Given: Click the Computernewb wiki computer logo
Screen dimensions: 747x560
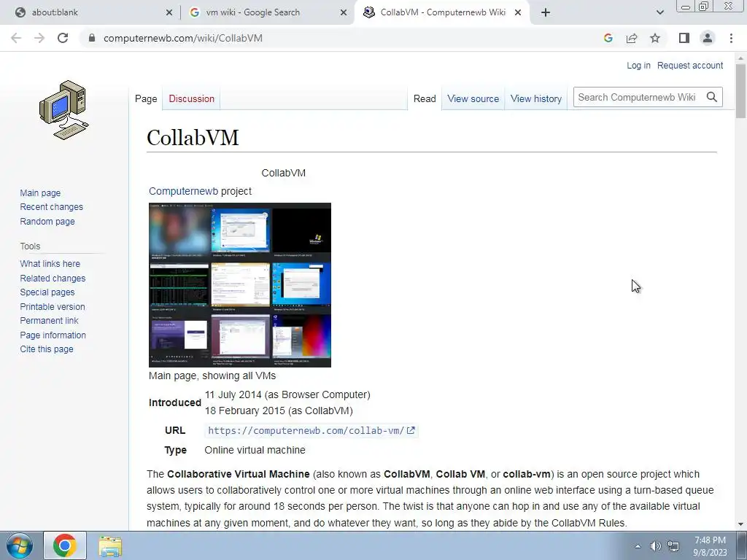Looking at the screenshot, I should [64, 110].
